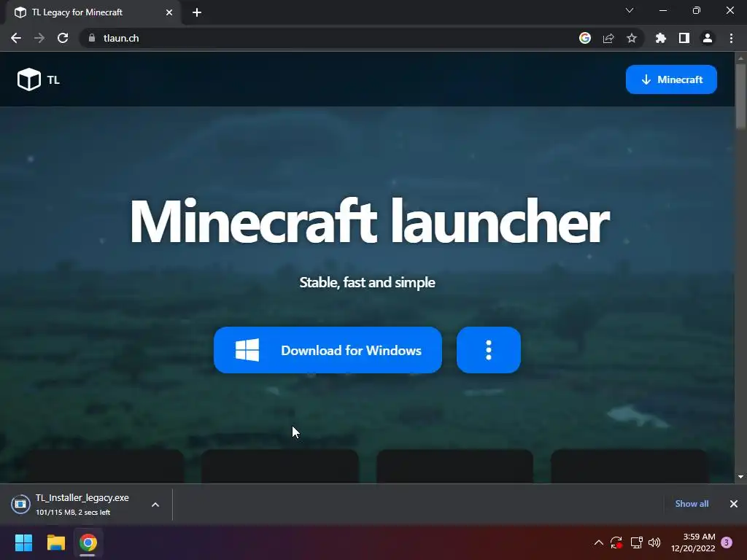The image size is (747, 560).
Task: Click the Windows logo in download button
Action: pyautogui.click(x=247, y=350)
